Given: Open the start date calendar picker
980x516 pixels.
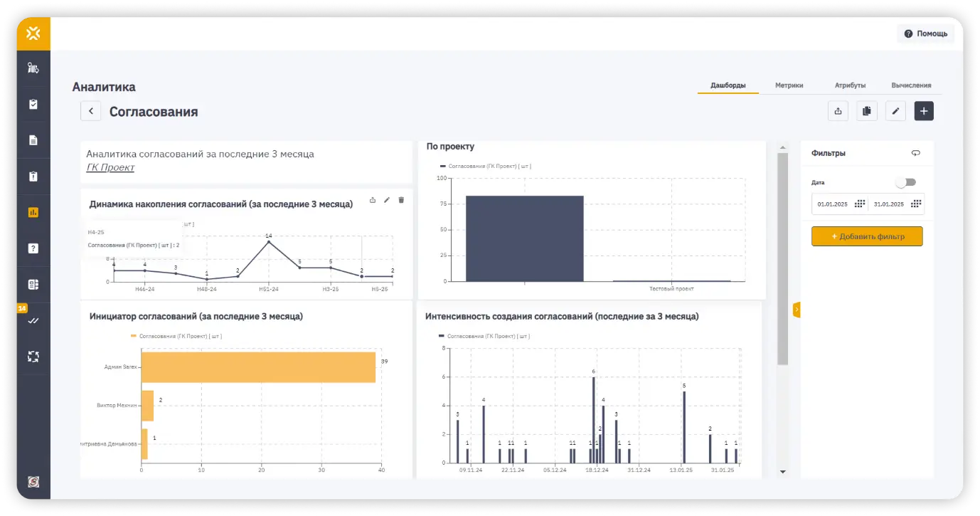Looking at the screenshot, I should point(859,204).
